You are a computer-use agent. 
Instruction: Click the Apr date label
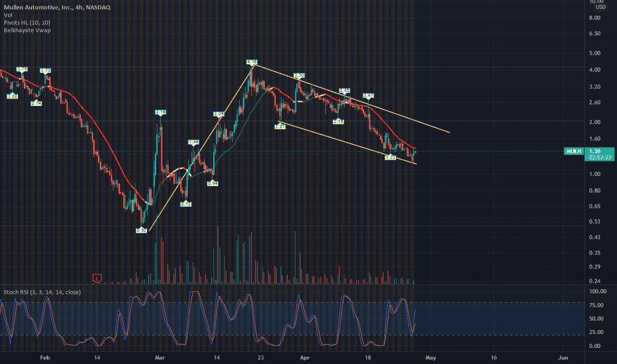pyautogui.click(x=305, y=357)
